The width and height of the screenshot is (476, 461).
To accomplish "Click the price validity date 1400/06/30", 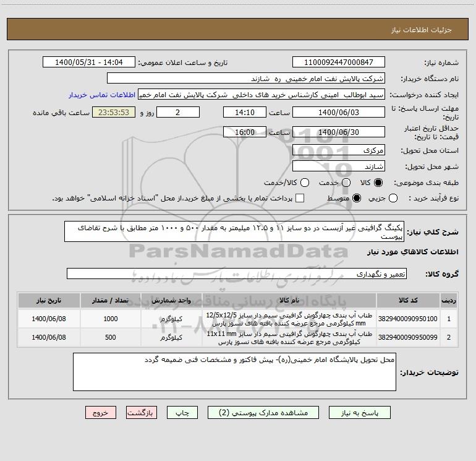I will [339, 132].
